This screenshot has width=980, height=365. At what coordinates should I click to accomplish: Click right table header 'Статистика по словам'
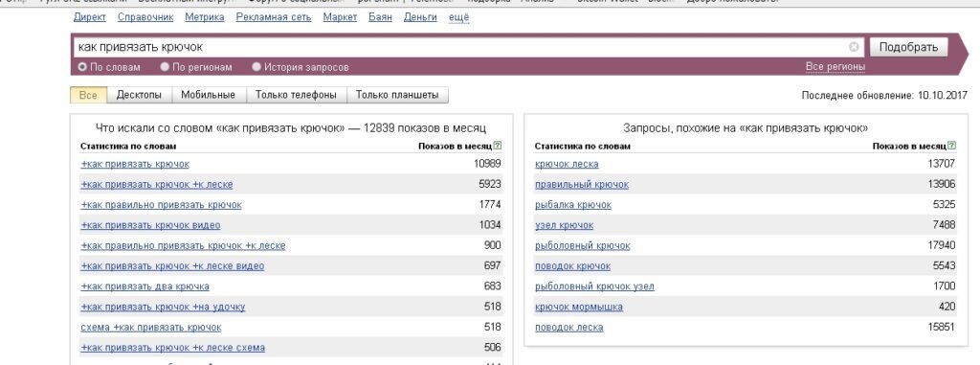(x=583, y=146)
